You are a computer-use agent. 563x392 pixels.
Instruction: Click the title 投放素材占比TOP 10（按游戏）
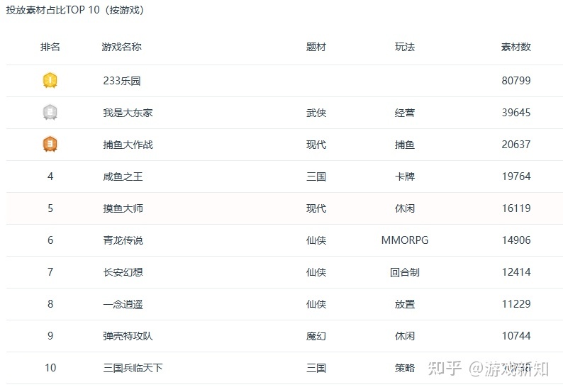(75, 10)
